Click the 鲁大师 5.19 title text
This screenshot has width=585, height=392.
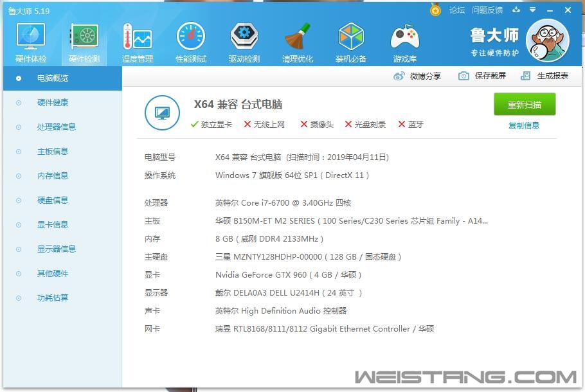pos(29,11)
